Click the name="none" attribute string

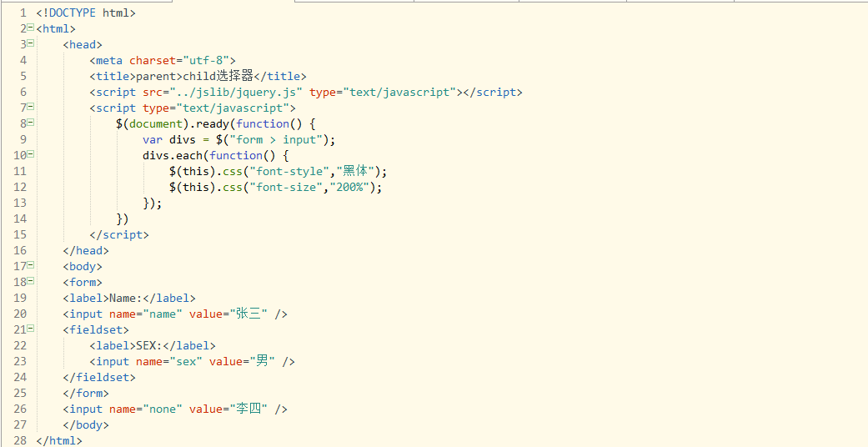[146, 409]
